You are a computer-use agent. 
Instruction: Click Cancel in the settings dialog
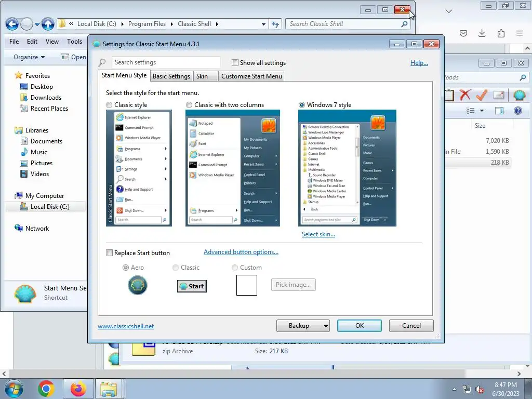coord(411,326)
